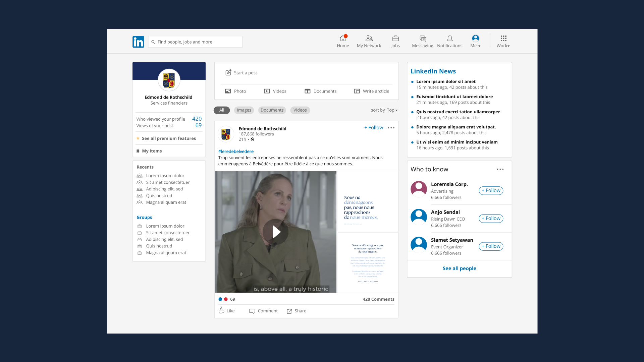View the 420 Comments
Viewport: 644px width, 362px height.
point(378,299)
